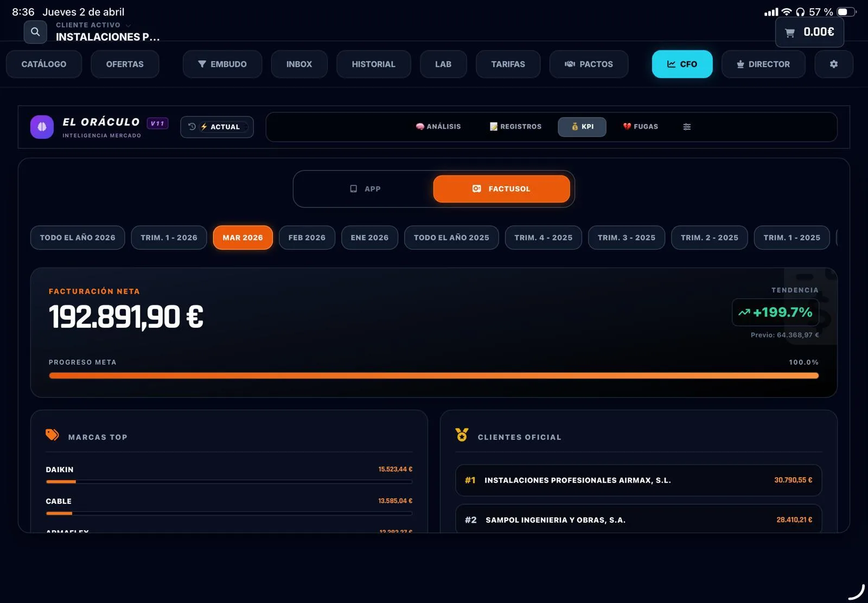Open the Lab tab
Screen dimensions: 868x603
tap(443, 64)
